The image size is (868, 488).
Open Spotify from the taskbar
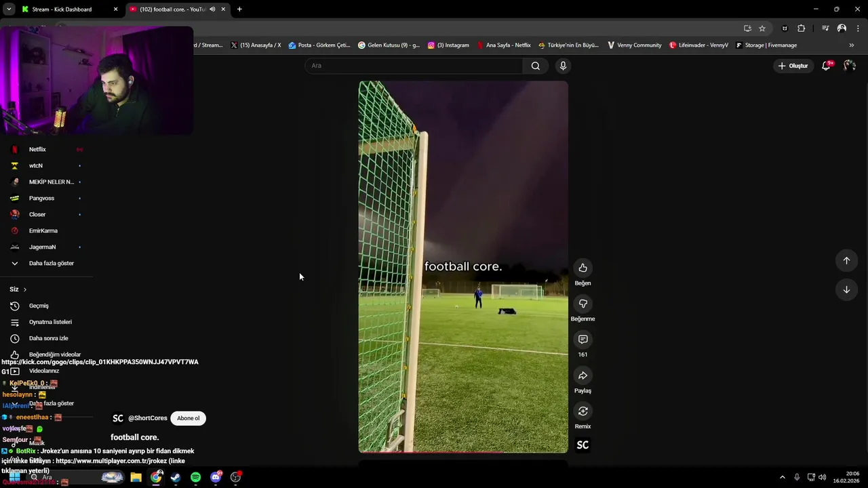[195, 477]
